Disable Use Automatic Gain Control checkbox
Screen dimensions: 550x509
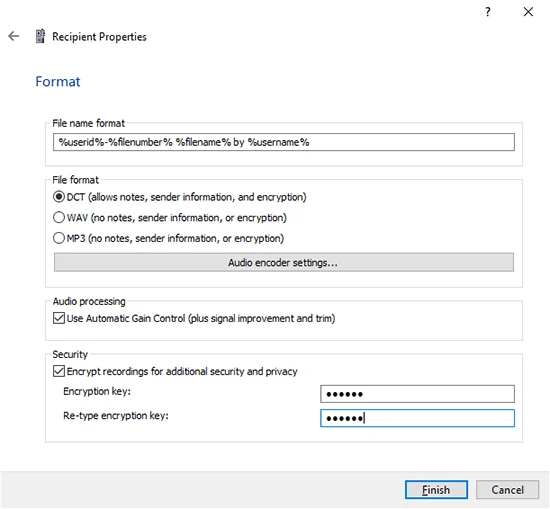[x=59, y=318]
